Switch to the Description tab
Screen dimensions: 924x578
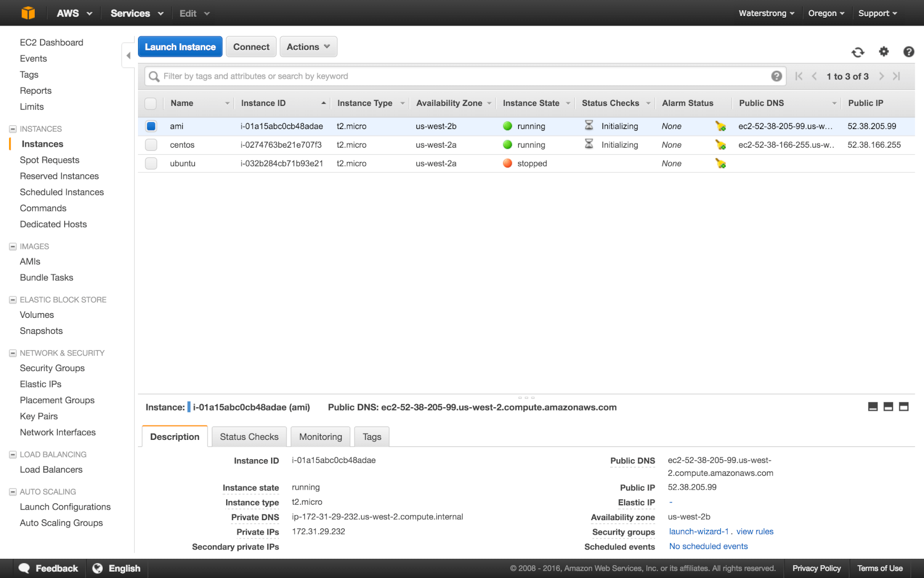tap(175, 437)
